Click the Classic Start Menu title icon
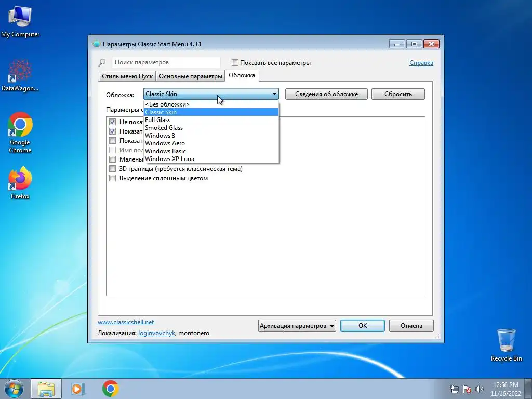 96,44
